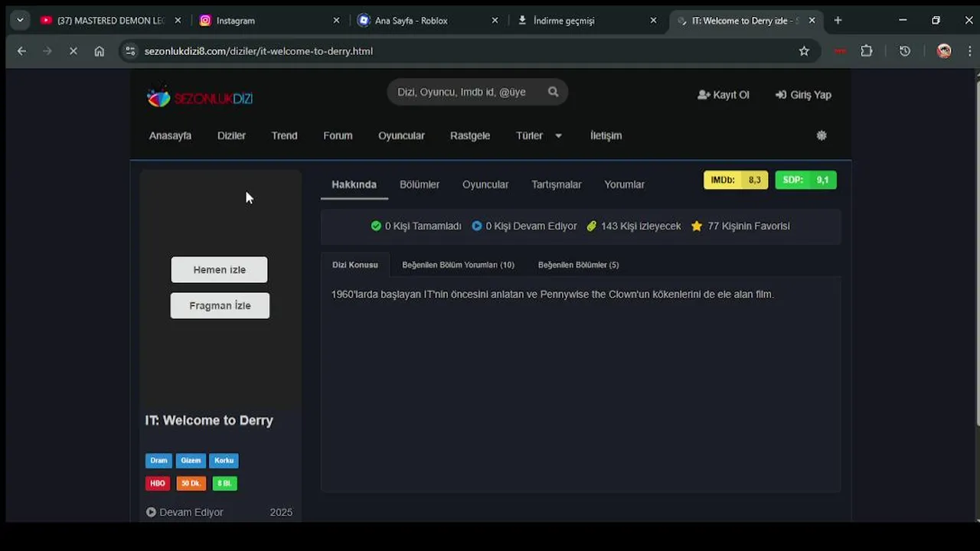980x551 pixels.
Task: Expand the Türler dropdown
Action: [x=539, y=135]
